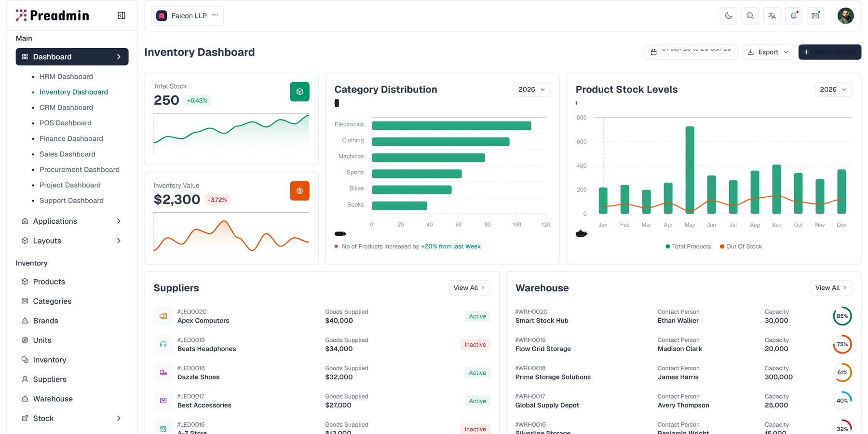The height and width of the screenshot is (434, 868).
Task: Click the Layouts cube icon
Action: (x=25, y=241)
